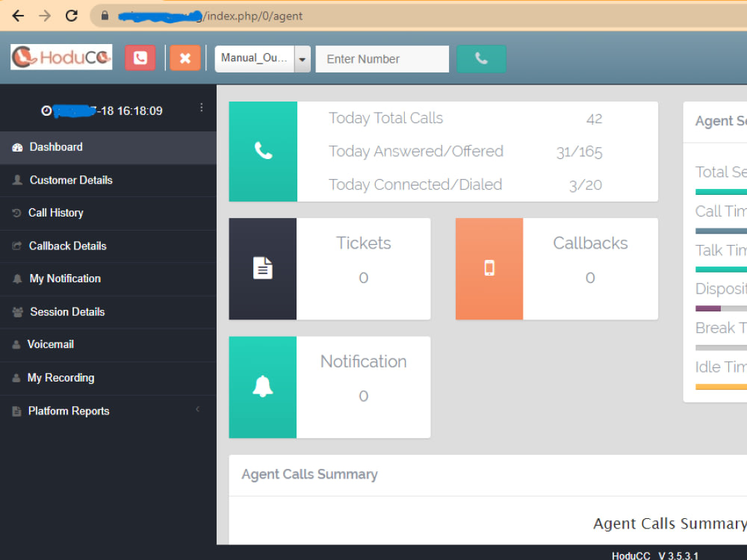Open the three-dot sidebar menu

click(x=202, y=108)
